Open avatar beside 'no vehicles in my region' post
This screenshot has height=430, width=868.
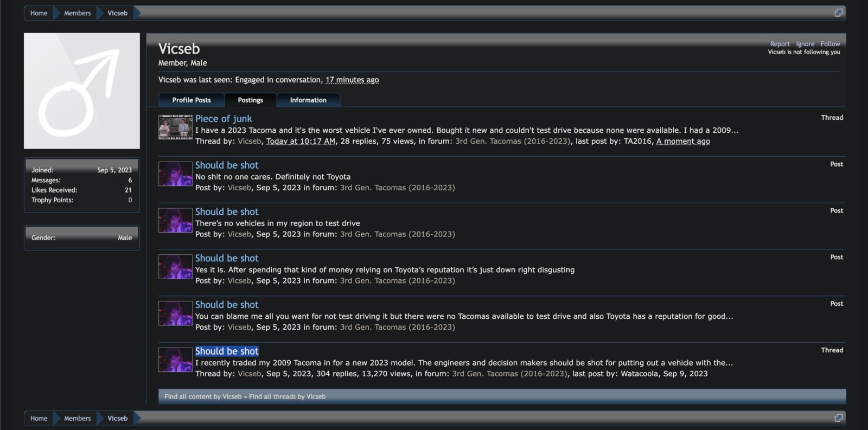[x=175, y=220]
